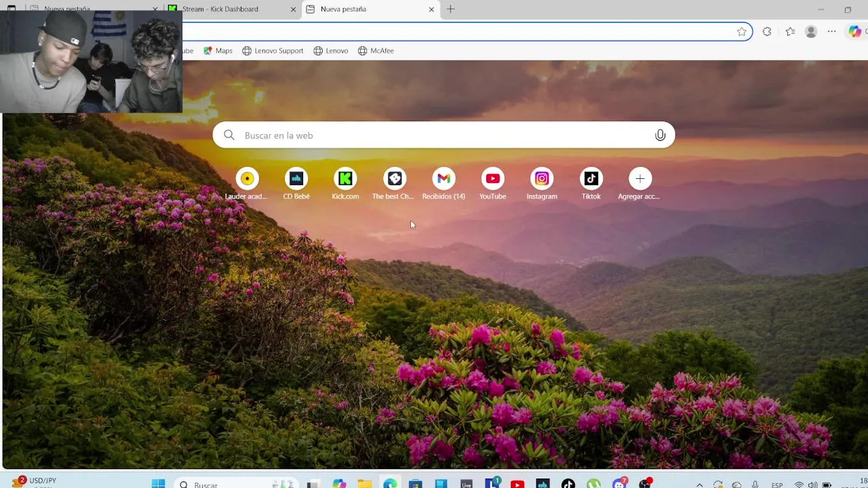The image size is (868, 488).
Task: Open USD/JPY widget in the taskbar
Action: pyautogui.click(x=34, y=483)
